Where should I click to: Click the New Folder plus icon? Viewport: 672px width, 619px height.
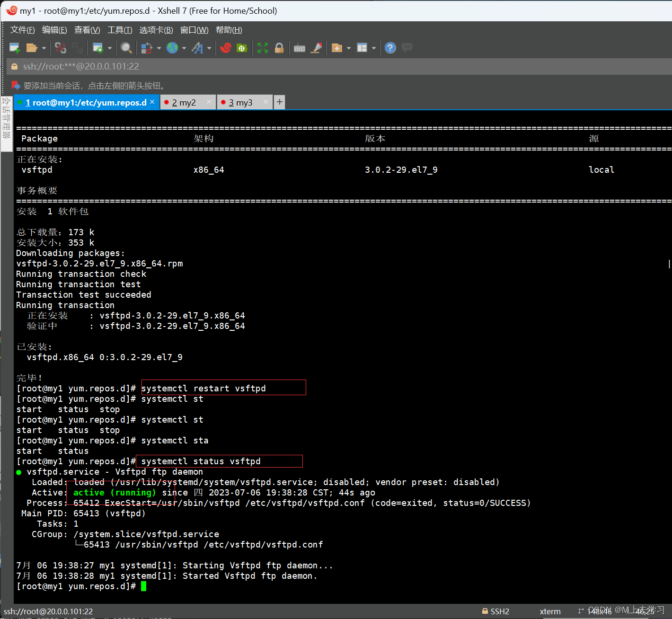coord(337,48)
